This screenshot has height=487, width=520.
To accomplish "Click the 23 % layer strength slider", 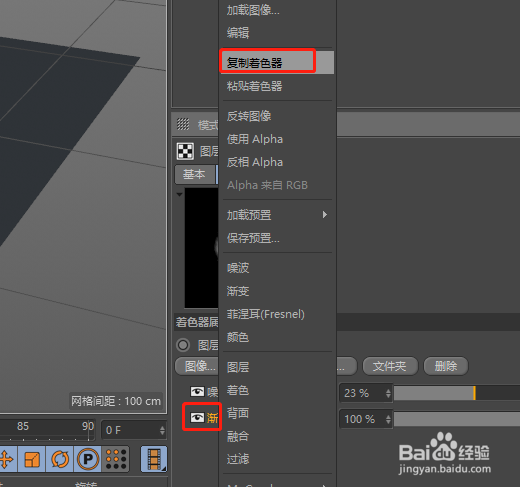I will click(457, 393).
